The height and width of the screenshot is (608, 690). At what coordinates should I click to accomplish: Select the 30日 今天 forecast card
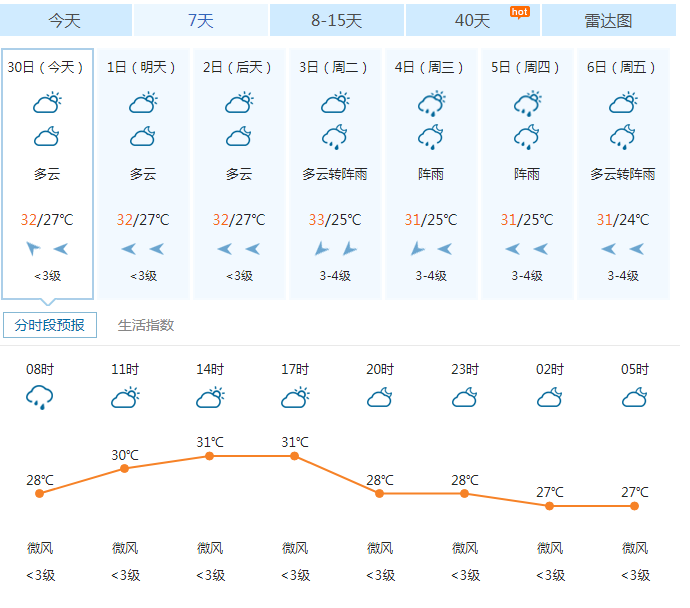[x=47, y=174]
